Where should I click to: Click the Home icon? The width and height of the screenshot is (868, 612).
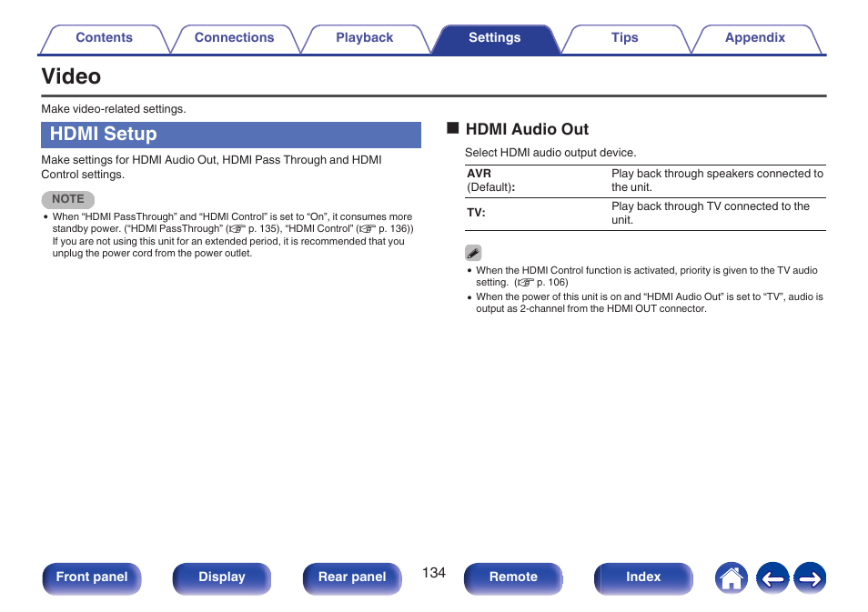pos(732,578)
